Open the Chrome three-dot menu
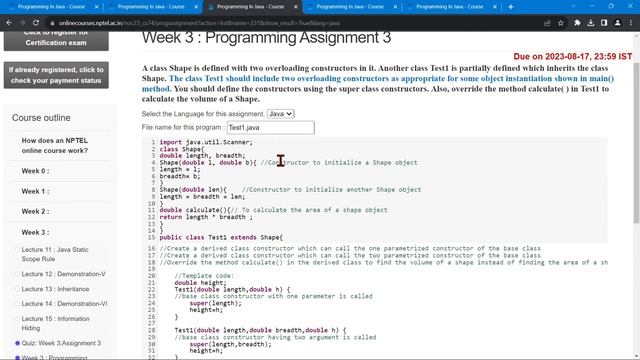Screen dimensions: 640x360 pos(631,23)
